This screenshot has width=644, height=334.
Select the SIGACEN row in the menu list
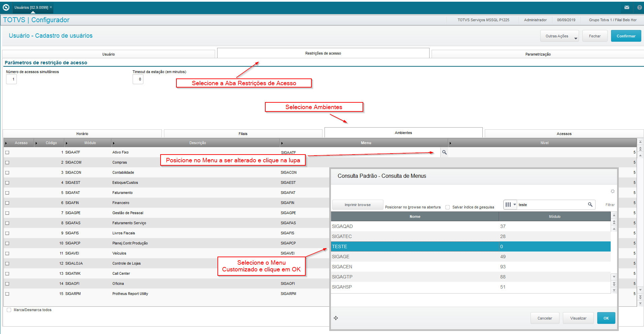471,267
